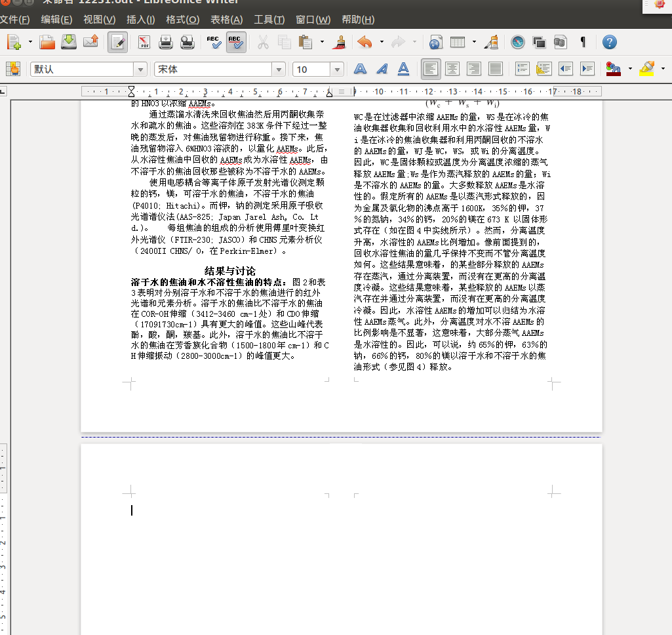Viewport: 672px width, 635px height.
Task: Select Align Left paragraph button
Action: pyautogui.click(x=431, y=69)
